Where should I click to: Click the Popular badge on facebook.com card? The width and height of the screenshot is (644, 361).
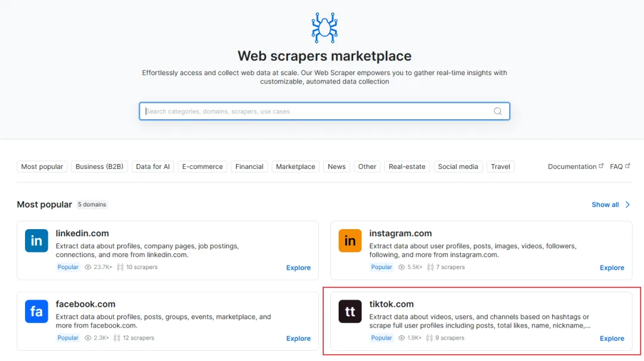(x=68, y=338)
